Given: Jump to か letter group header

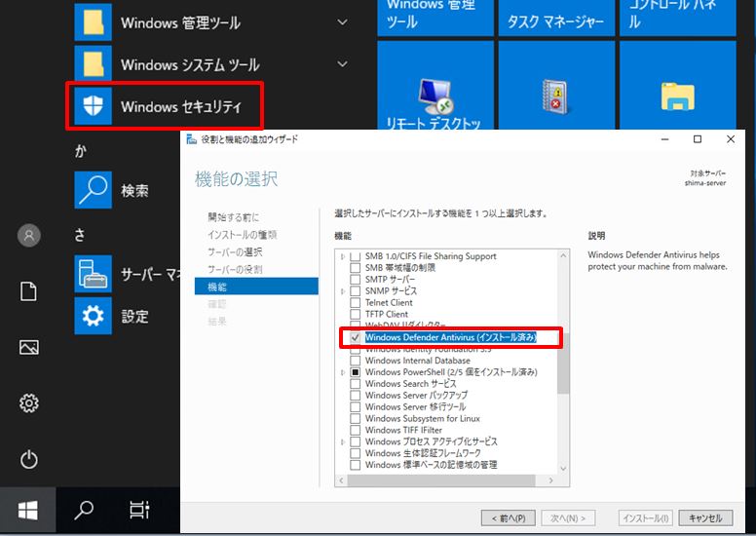Looking at the screenshot, I should (81, 151).
